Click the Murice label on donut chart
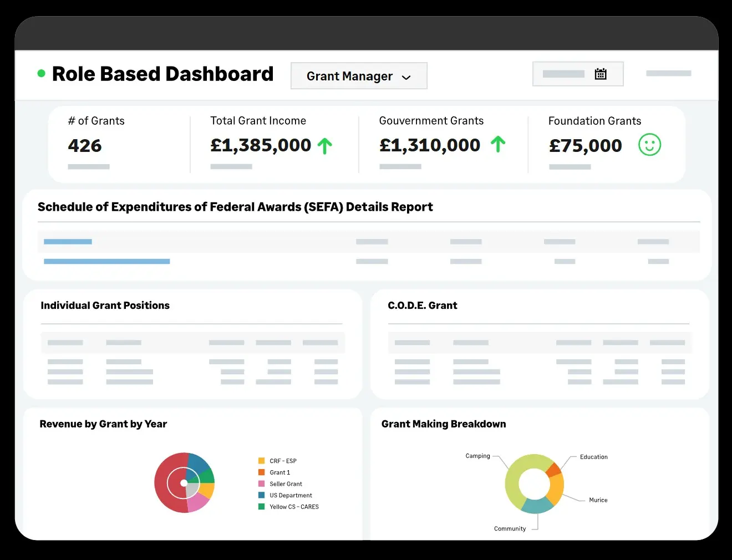The width and height of the screenshot is (732, 560). pos(598,500)
